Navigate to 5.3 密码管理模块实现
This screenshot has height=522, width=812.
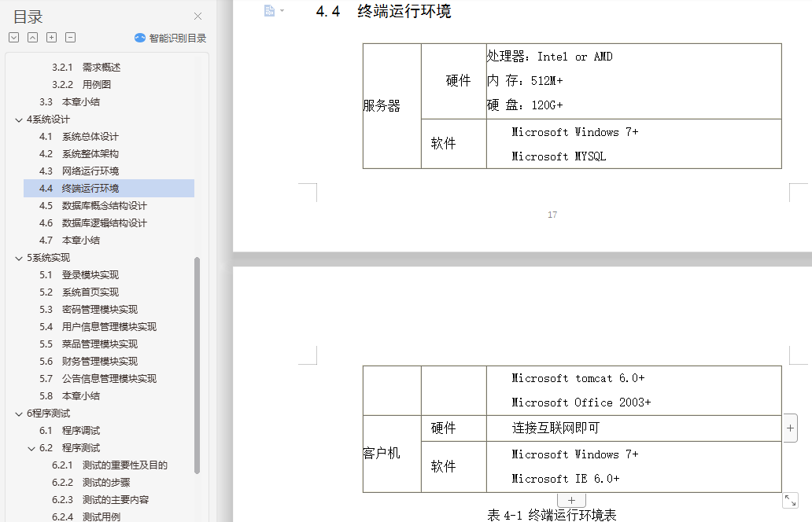(x=89, y=310)
